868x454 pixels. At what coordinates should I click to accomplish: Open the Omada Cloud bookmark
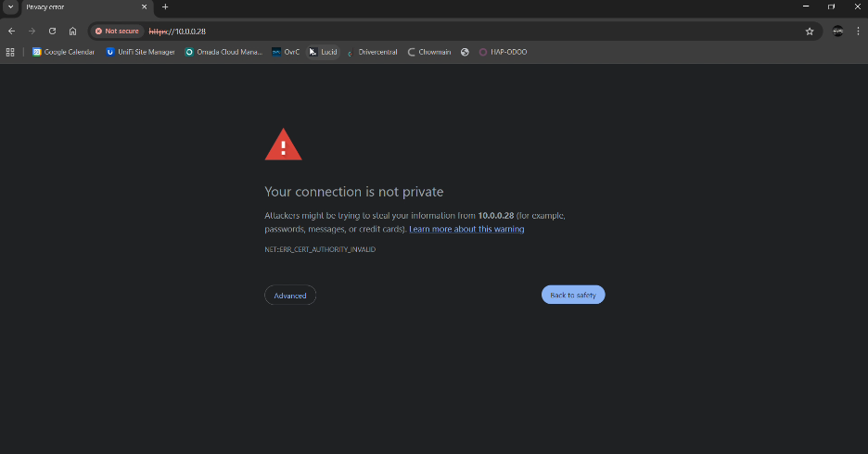(x=223, y=52)
